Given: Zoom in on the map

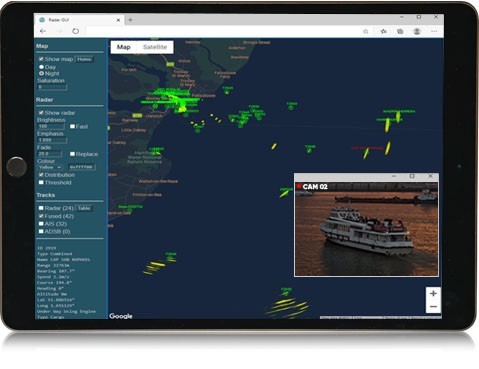Looking at the screenshot, I should pos(433,293).
